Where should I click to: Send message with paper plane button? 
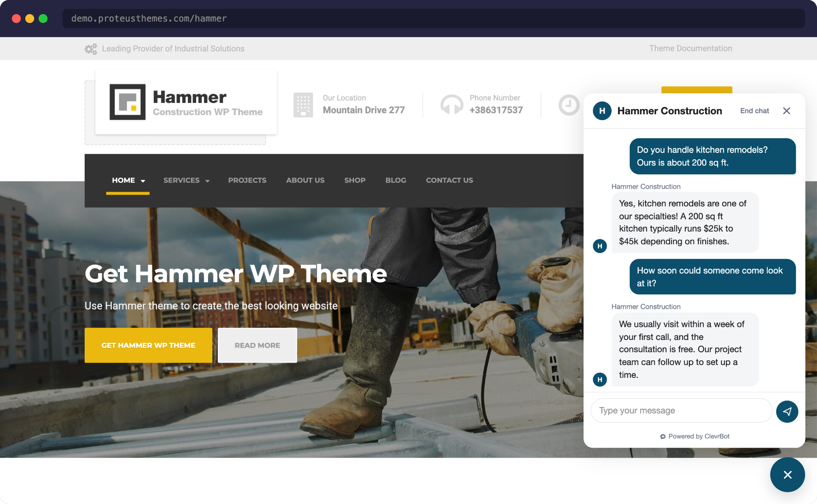click(787, 411)
